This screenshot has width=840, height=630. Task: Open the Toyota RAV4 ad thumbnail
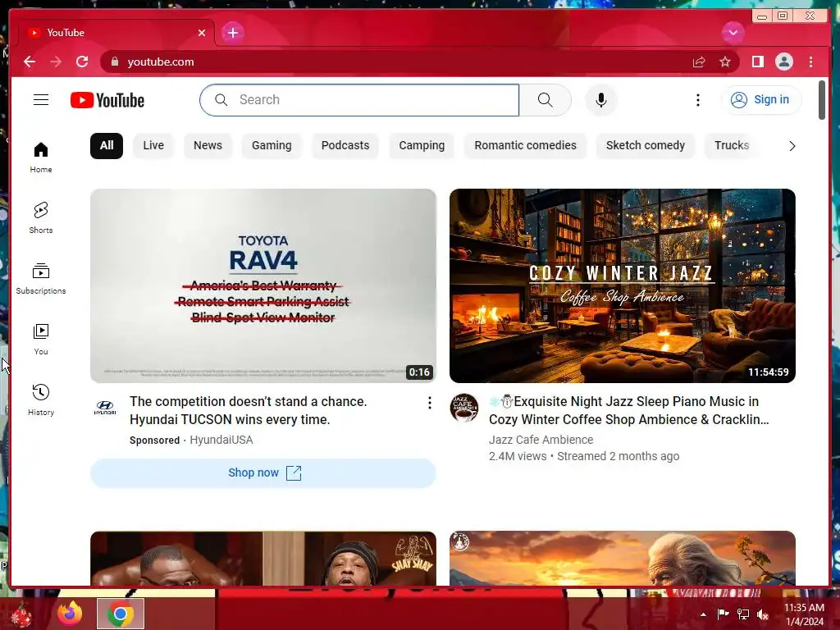[x=263, y=285]
